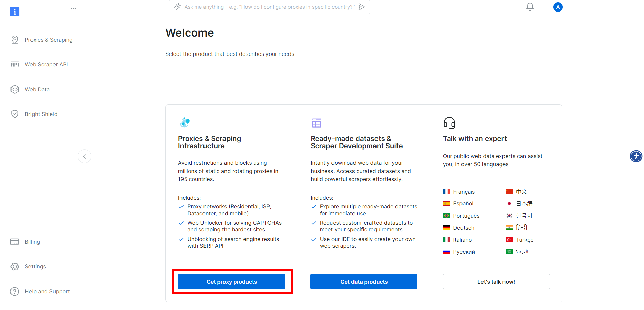The width and height of the screenshot is (644, 310).
Task: Open the account avatar menu
Action: pos(558,7)
